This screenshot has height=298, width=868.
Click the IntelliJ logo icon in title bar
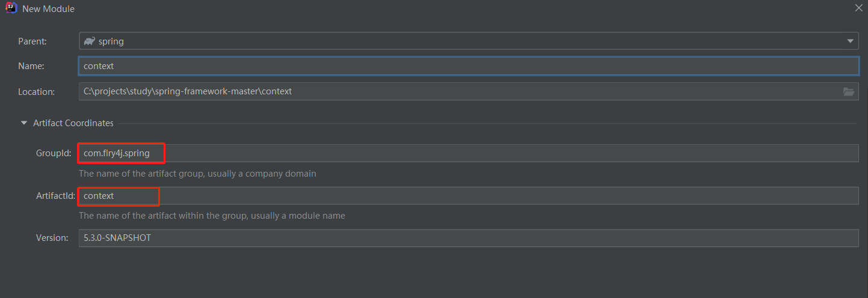(x=11, y=8)
